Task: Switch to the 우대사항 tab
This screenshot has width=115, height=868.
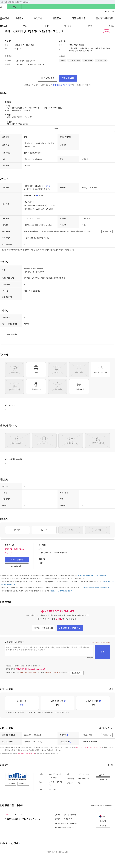Action: [x=46, y=26]
